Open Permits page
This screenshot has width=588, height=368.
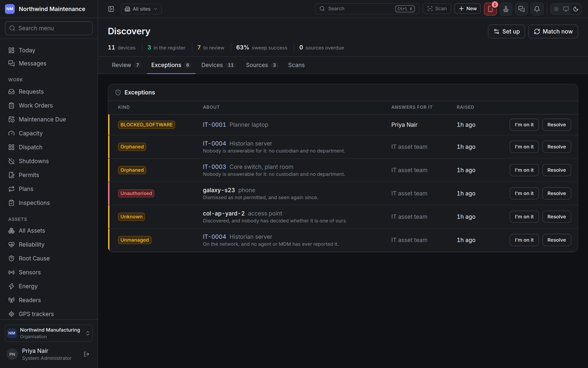point(49,175)
